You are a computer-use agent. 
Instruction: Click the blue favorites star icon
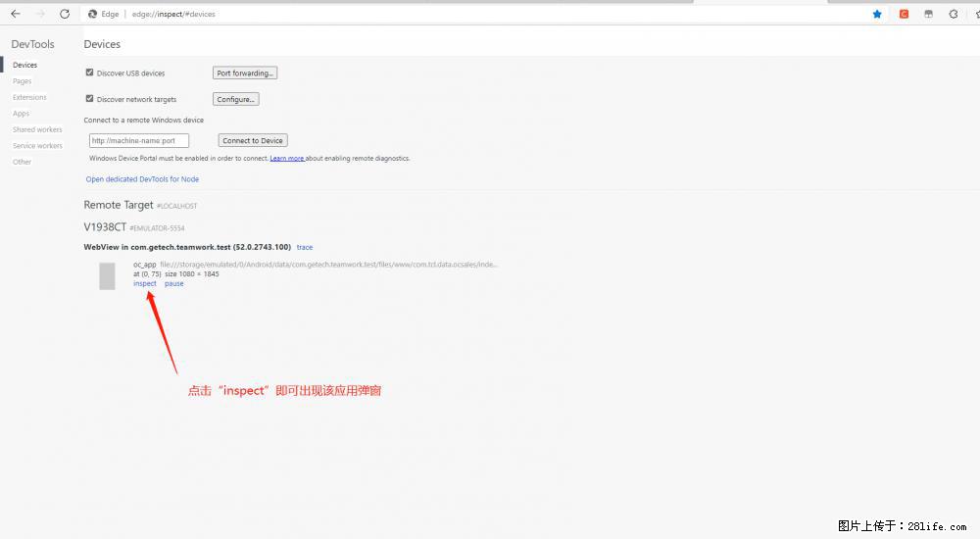coord(877,14)
